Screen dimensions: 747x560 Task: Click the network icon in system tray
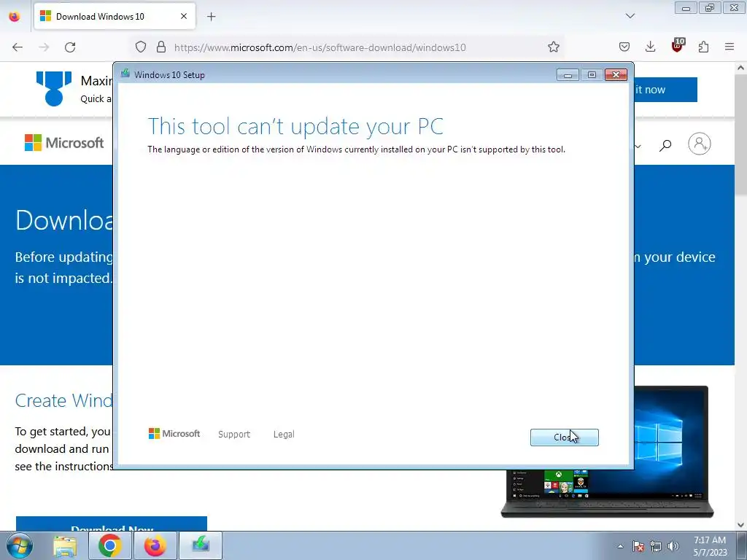coord(656,546)
